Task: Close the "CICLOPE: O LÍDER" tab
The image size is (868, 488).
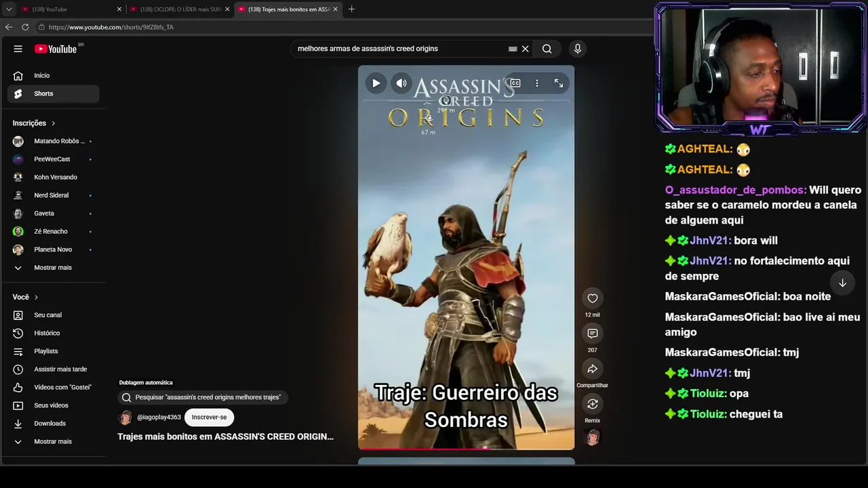Action: (227, 9)
